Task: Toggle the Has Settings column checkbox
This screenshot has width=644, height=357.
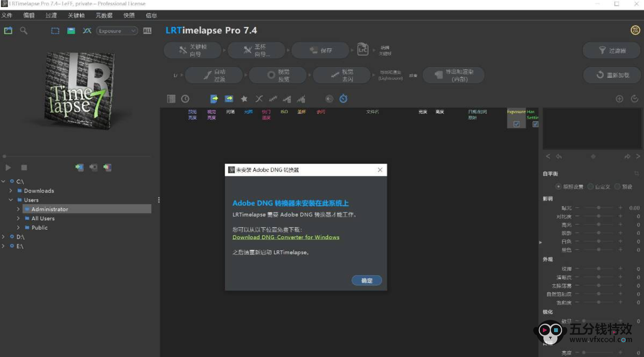Action: (x=535, y=124)
